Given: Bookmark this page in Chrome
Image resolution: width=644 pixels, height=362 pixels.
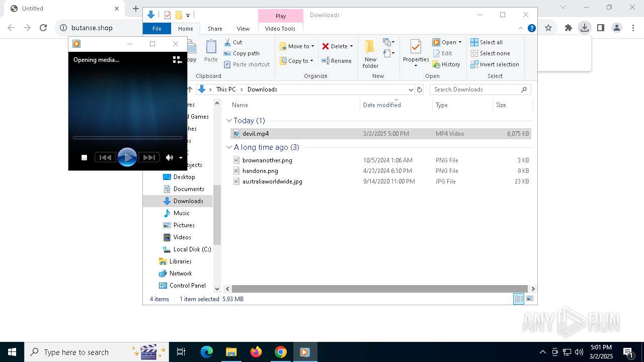Looking at the screenshot, I should tap(548, 28).
